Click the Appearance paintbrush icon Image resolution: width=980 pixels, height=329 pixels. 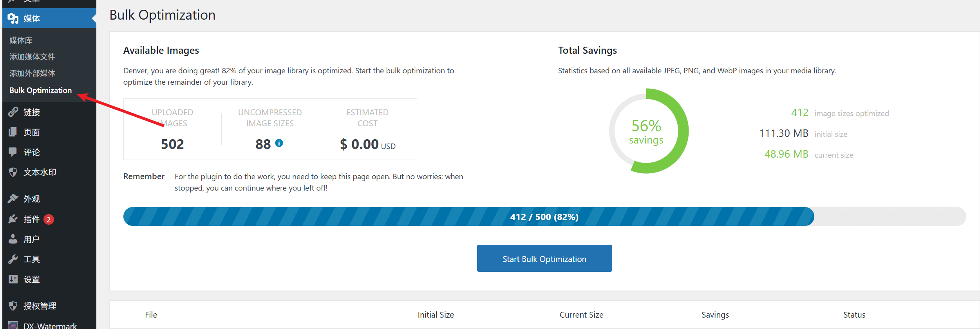[x=13, y=199]
